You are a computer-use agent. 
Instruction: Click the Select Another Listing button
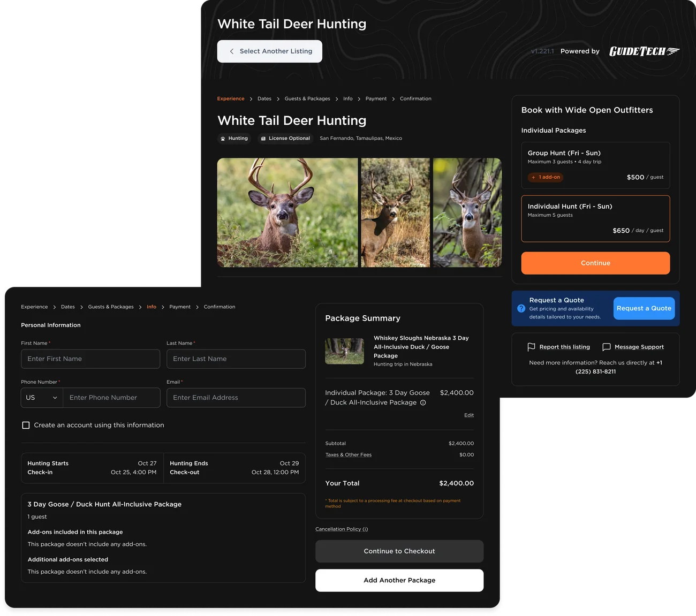pos(270,51)
